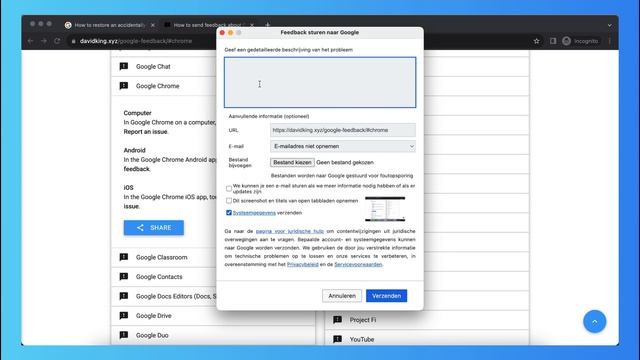Click the Google Classroom feedback icon
Screen dimensions: 640x360
(x=124, y=257)
